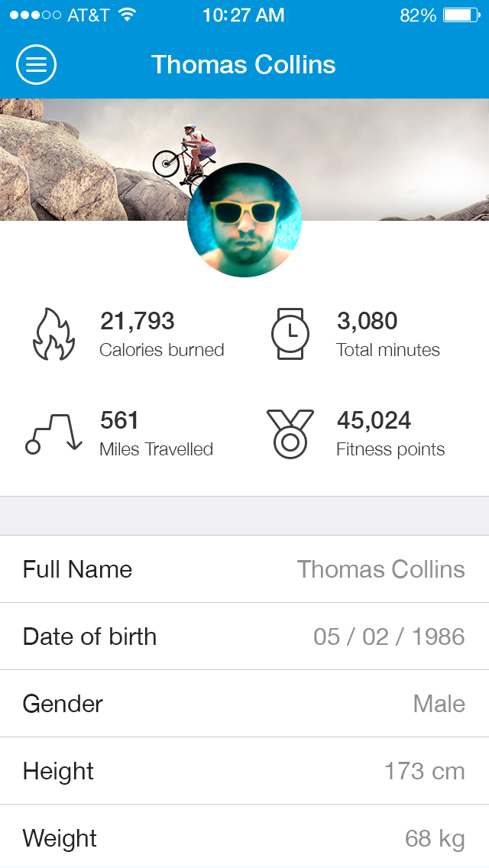Check the WiFi status icon
This screenshot has width=489, height=868.
click(127, 15)
